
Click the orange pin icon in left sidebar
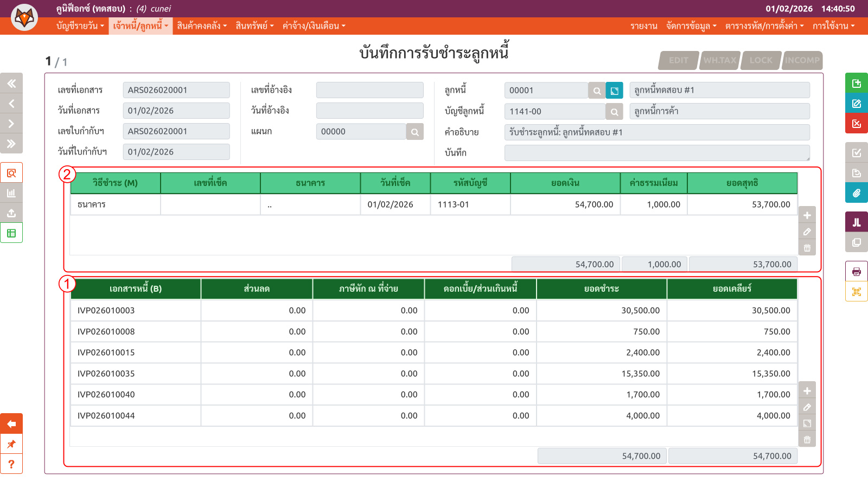[11, 444]
